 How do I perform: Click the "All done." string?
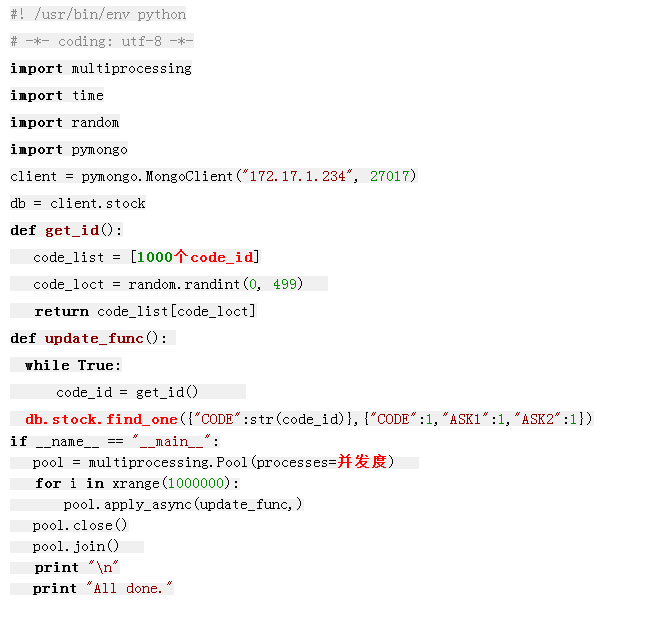click(129, 588)
